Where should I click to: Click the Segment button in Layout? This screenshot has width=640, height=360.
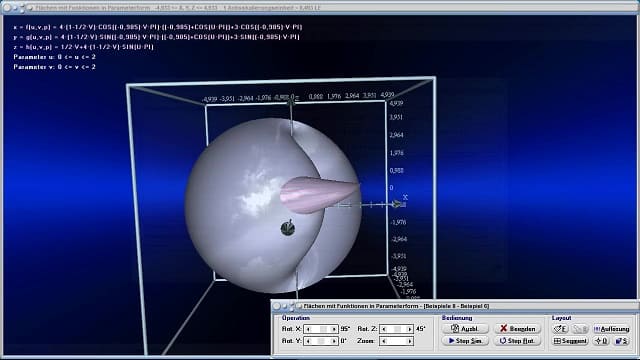click(x=570, y=340)
